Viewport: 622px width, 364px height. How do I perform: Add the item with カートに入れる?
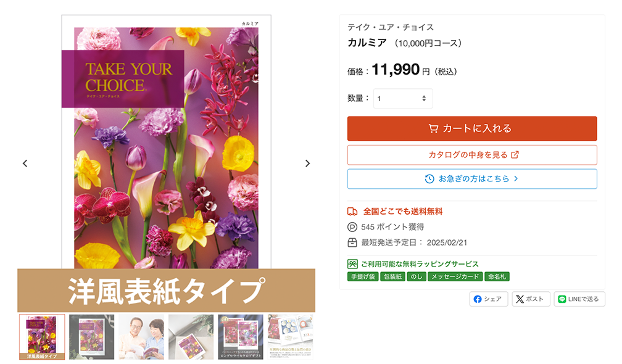(472, 128)
